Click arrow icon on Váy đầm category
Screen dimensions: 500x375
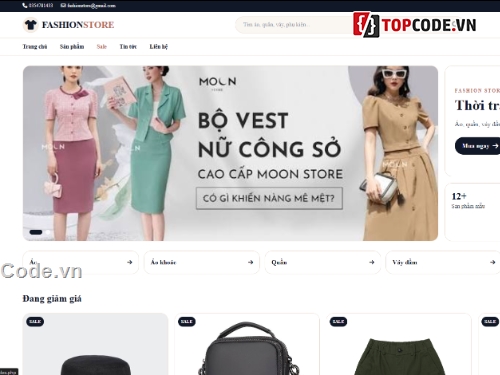pyautogui.click(x=493, y=262)
